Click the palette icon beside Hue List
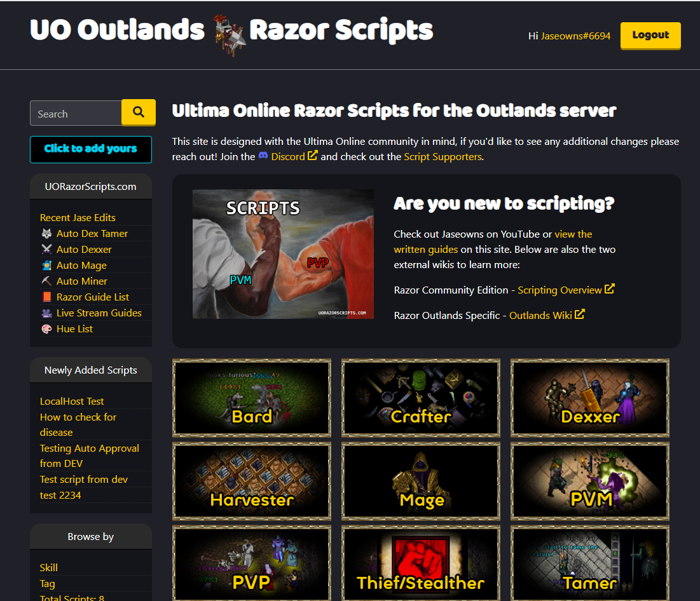 coord(46,329)
